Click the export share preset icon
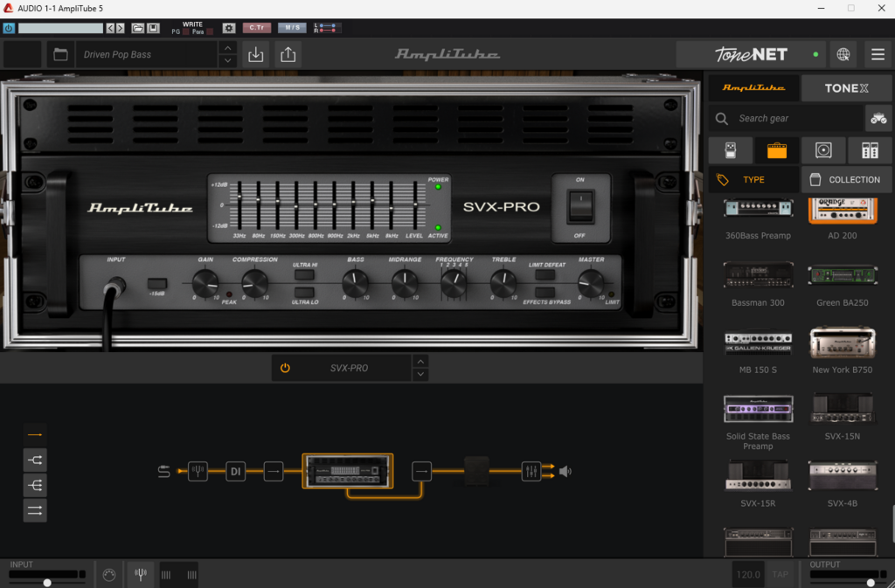This screenshot has width=895, height=588. coord(288,55)
